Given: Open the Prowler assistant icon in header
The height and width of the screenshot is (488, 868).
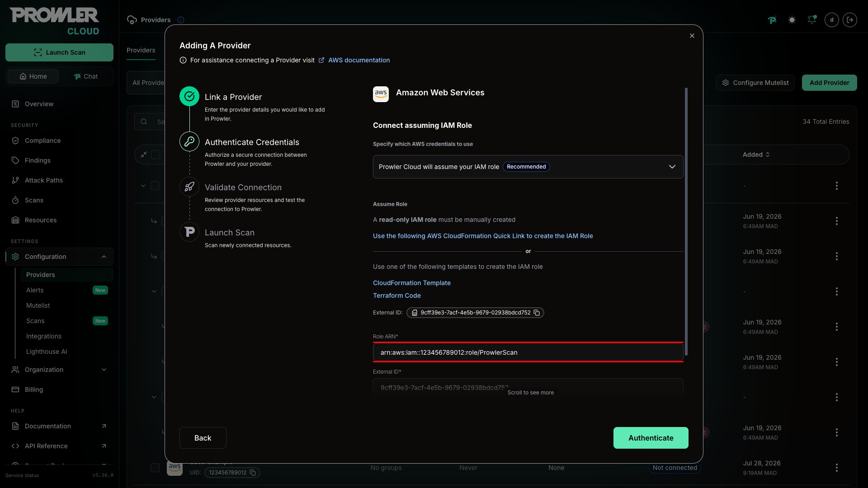Looking at the screenshot, I should click(x=772, y=20).
